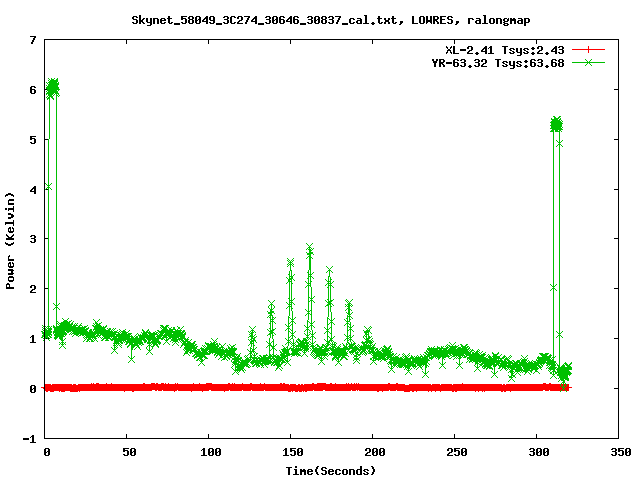640x480 pixels.
Task: Click the red legend line sample
Action: tap(588, 50)
